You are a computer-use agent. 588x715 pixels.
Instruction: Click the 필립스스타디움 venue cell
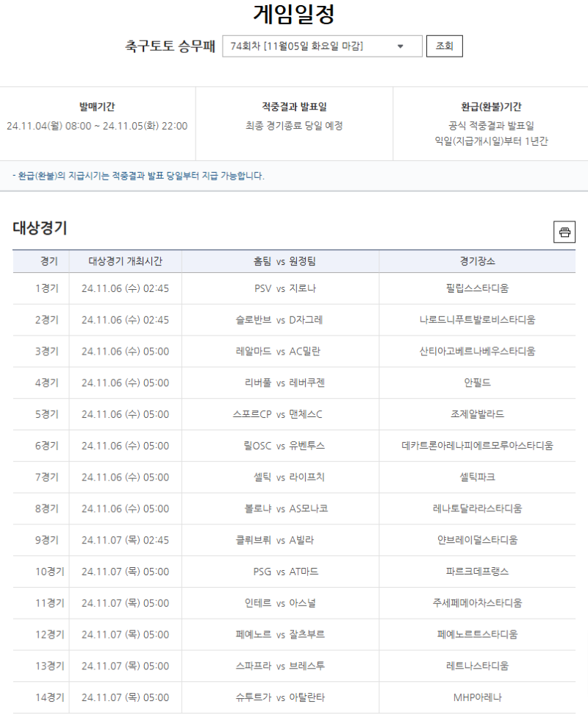[477, 288]
